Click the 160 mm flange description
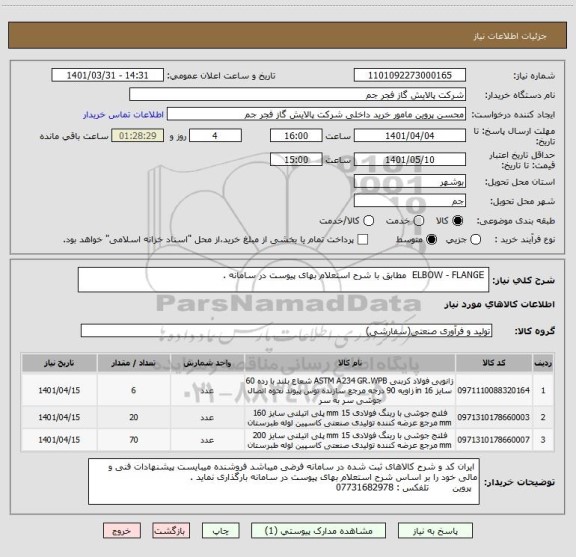Image resolution: width=576 pixels, height=557 pixels. click(x=349, y=418)
